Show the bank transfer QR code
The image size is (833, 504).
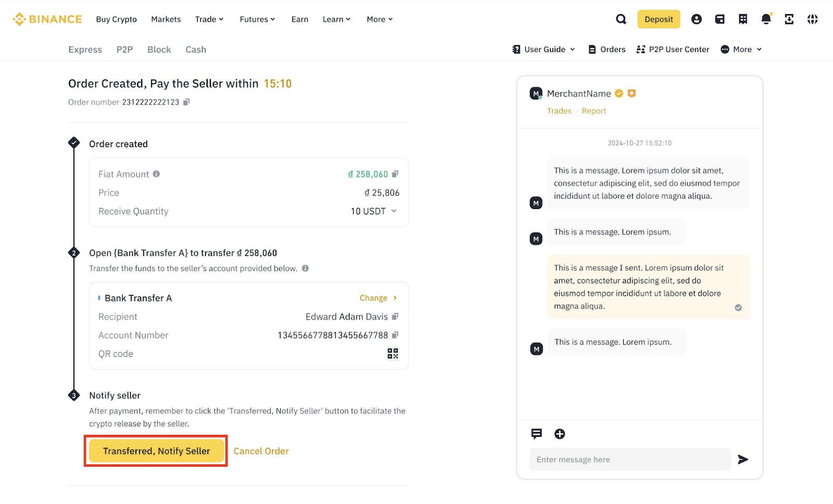pyautogui.click(x=393, y=354)
